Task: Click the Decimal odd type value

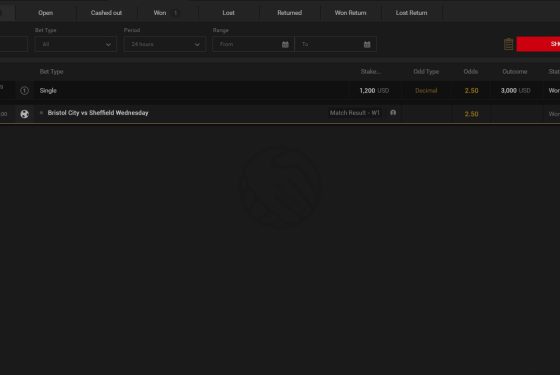Action: tap(426, 91)
